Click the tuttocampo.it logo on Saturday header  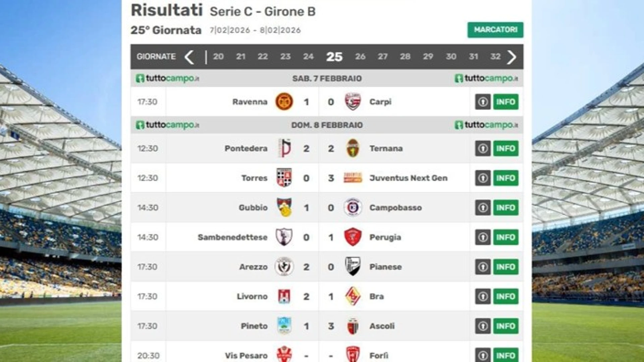pos(167,78)
